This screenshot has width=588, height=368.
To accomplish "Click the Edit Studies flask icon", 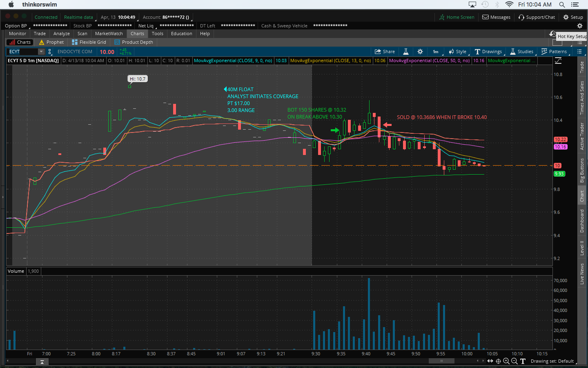I will coord(406,52).
